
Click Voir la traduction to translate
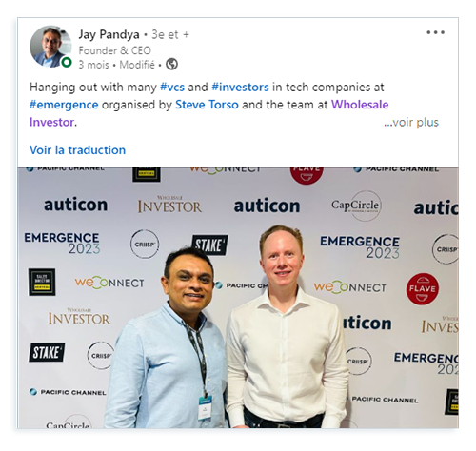click(77, 150)
